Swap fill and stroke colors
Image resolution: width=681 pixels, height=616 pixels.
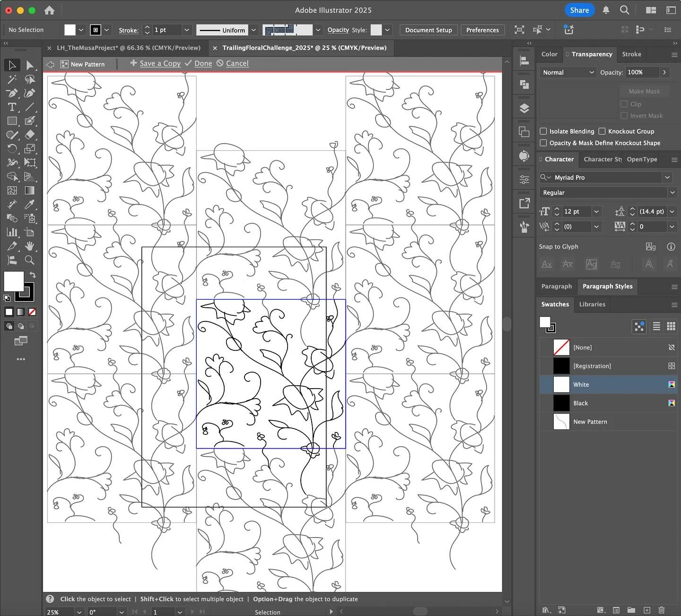pyautogui.click(x=32, y=275)
